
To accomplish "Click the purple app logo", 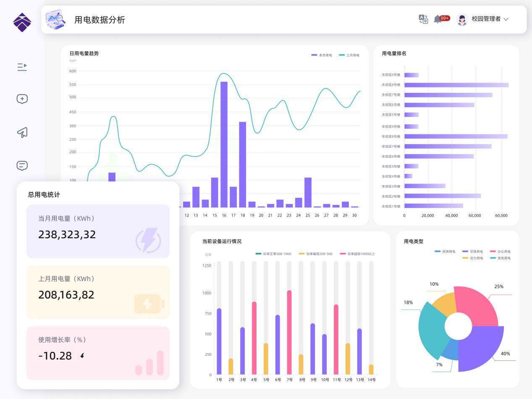I will [x=22, y=22].
